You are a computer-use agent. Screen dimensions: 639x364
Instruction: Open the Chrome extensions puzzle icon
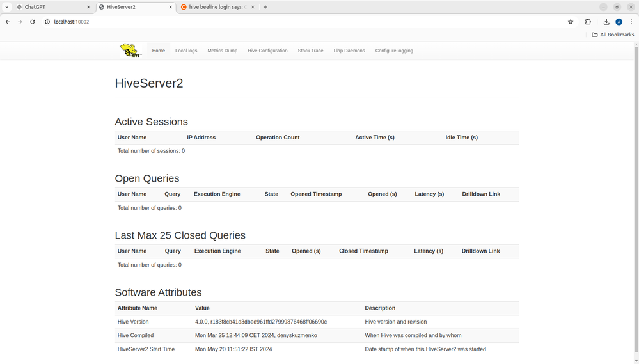(588, 22)
